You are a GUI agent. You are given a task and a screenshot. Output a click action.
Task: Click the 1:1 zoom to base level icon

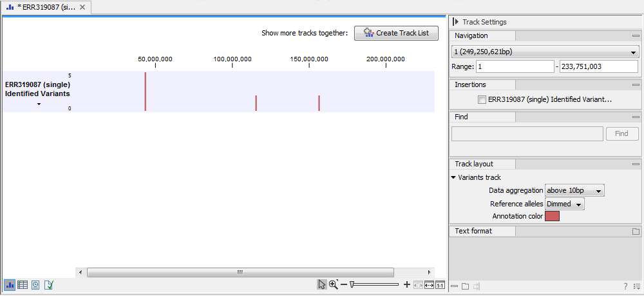(x=440, y=284)
